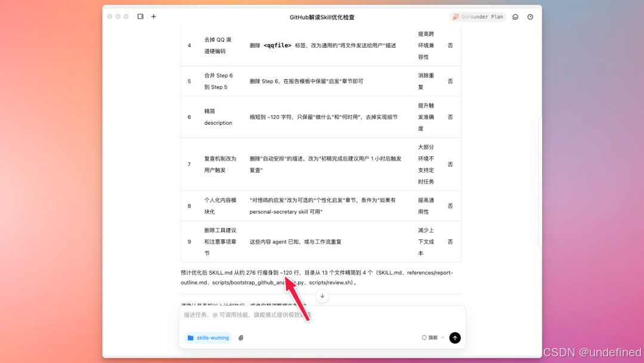Image resolution: width=644 pixels, height=363 pixels.
Task: Click the personal-secretary skill 可用 text
Action: point(285,212)
